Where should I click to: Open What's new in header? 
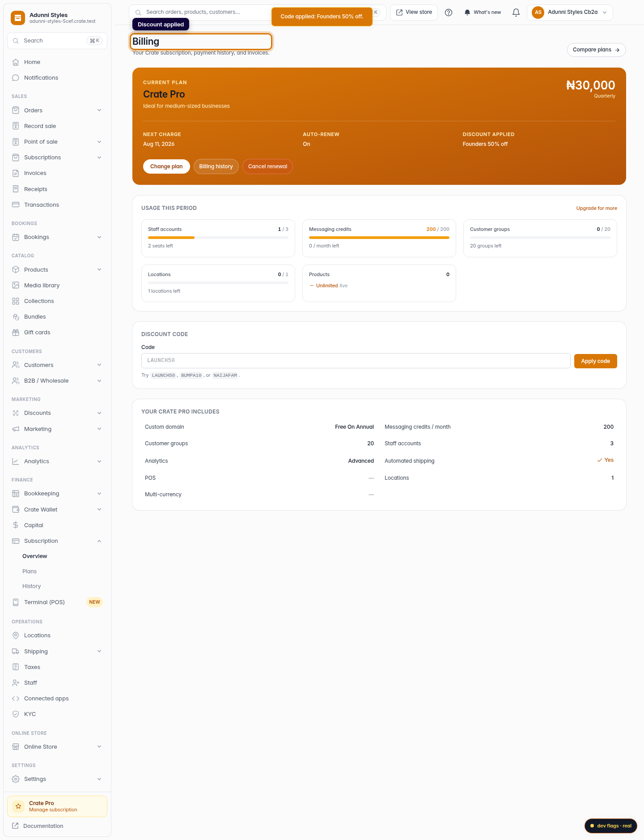coord(482,13)
